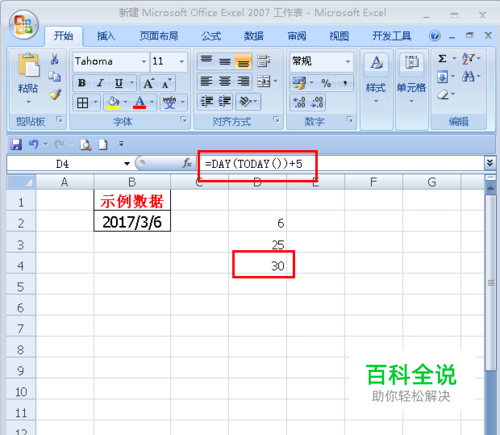Open customize quick access toolbar dropdown

pos(121,144)
